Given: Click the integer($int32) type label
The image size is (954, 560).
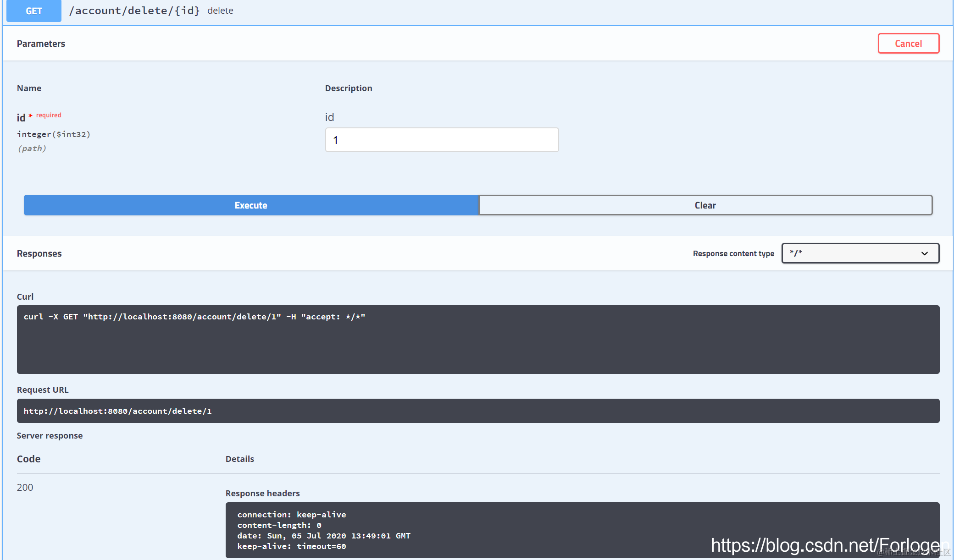Looking at the screenshot, I should (x=54, y=134).
